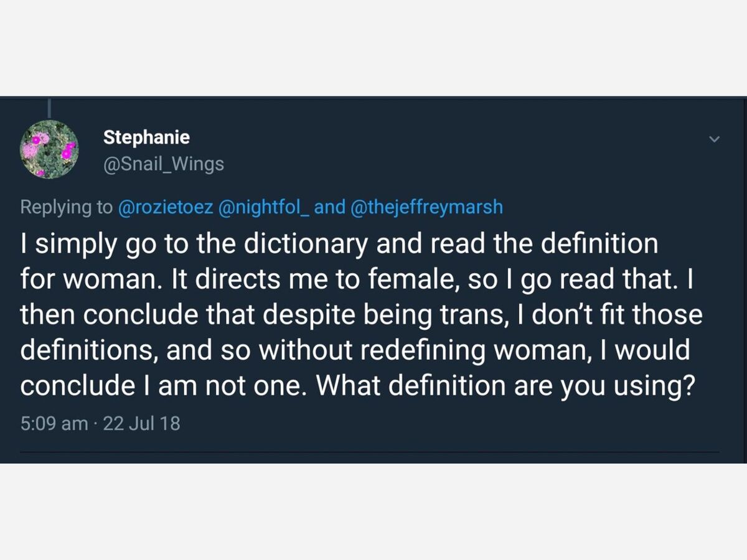Select the 'Replying to' label
Viewport: 747px width, 560px height.
[67, 207]
